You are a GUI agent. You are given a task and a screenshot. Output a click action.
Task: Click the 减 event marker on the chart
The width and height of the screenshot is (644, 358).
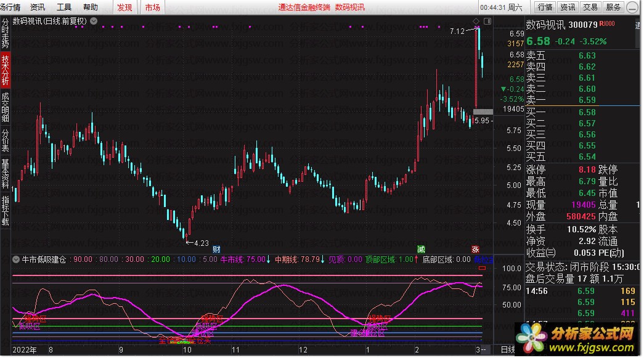421,249
